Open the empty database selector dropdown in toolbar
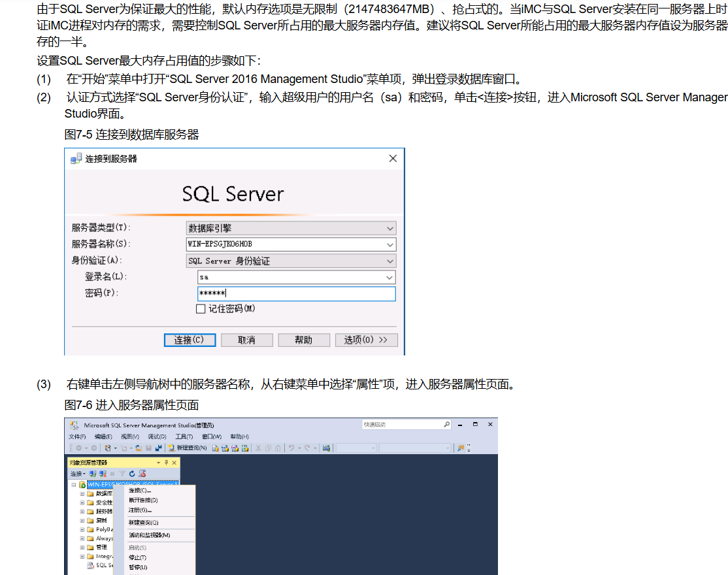 [356, 448]
